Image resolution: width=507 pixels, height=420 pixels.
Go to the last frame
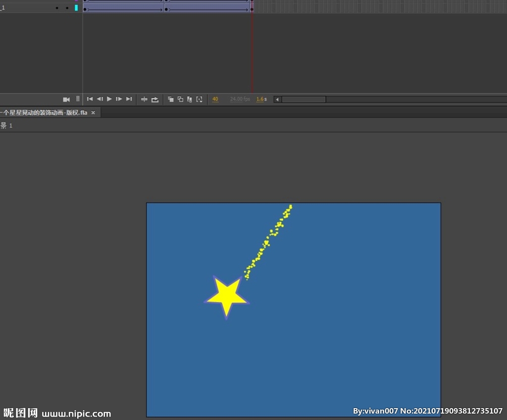point(129,99)
